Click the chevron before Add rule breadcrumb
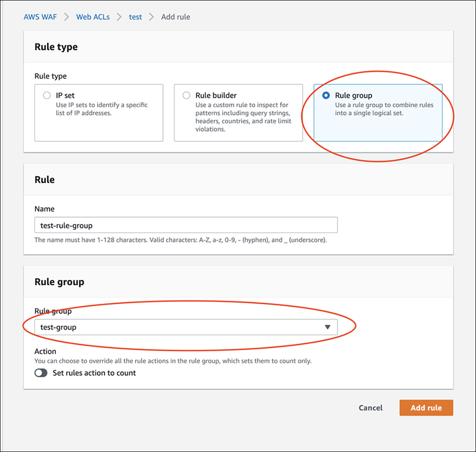Screen dimensions: 476x452 152,17
